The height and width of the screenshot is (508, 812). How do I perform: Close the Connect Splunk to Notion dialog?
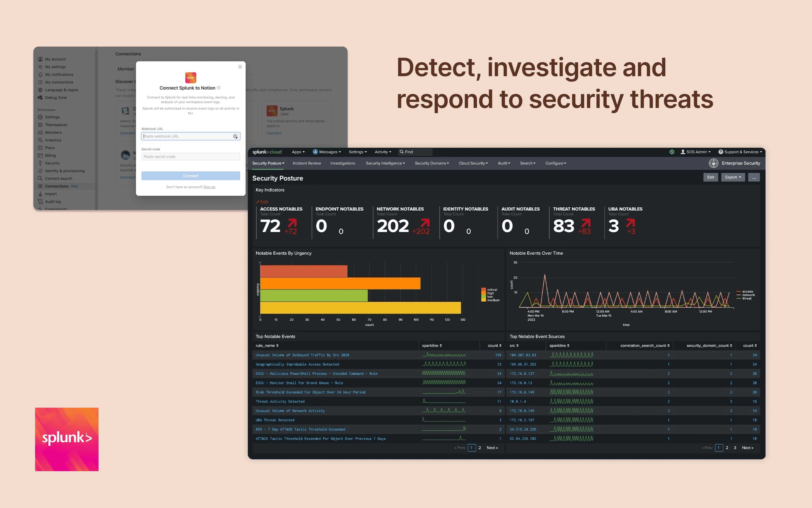[240, 67]
